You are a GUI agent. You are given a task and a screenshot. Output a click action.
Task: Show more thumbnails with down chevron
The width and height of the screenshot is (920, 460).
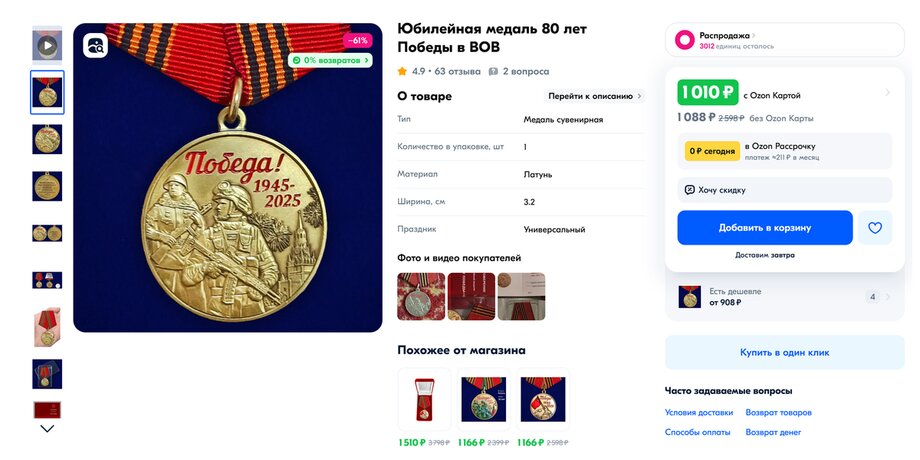click(47, 428)
